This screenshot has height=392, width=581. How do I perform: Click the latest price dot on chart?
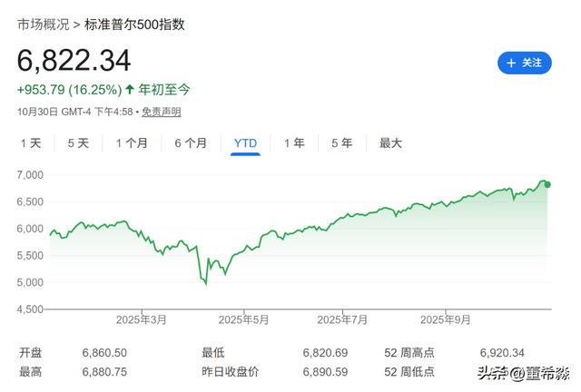pyautogui.click(x=547, y=184)
